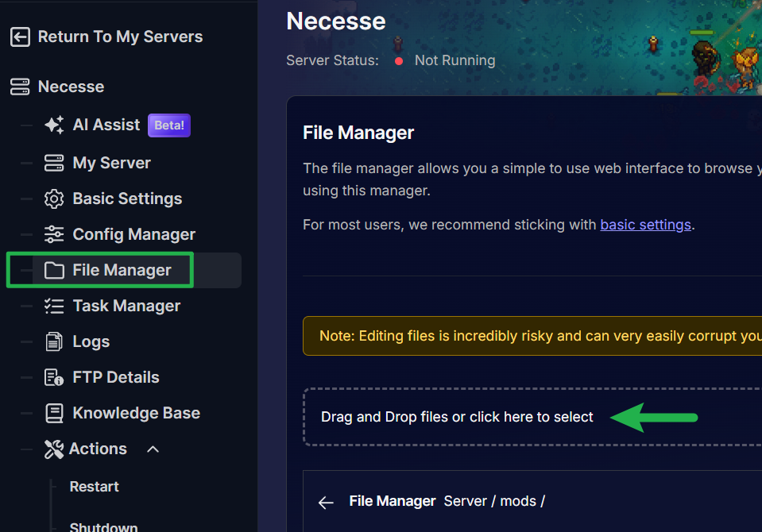Image resolution: width=762 pixels, height=532 pixels.
Task: Select Restart under Actions
Action: (x=94, y=487)
